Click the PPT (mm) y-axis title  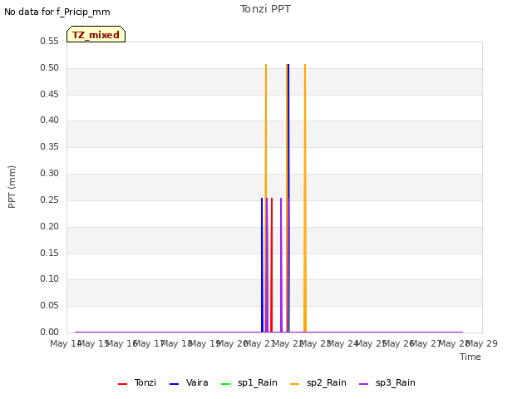(x=12, y=187)
